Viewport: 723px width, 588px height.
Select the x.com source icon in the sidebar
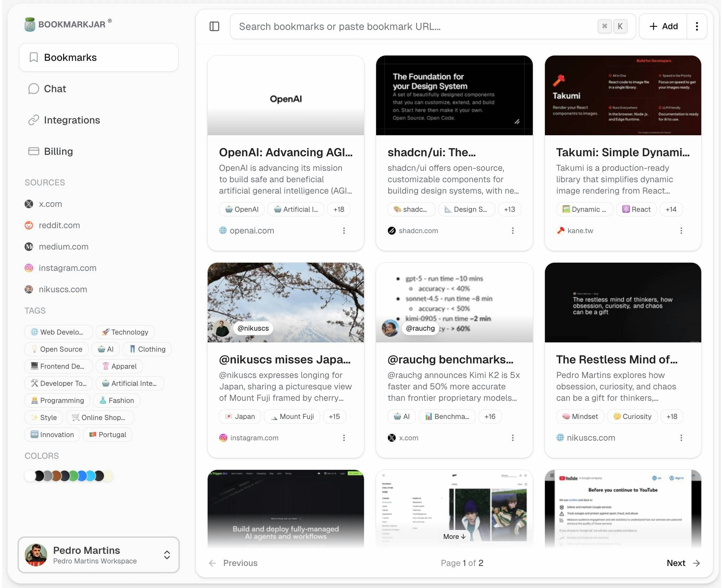(x=28, y=204)
